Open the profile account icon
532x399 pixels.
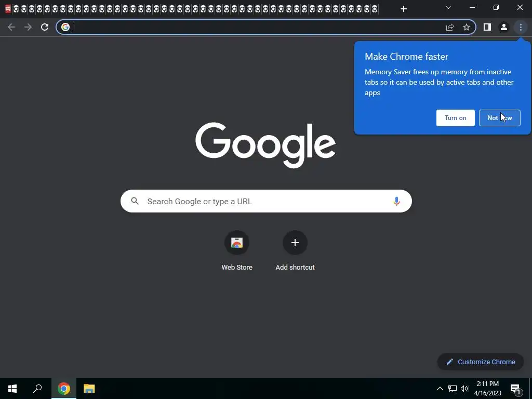point(504,27)
